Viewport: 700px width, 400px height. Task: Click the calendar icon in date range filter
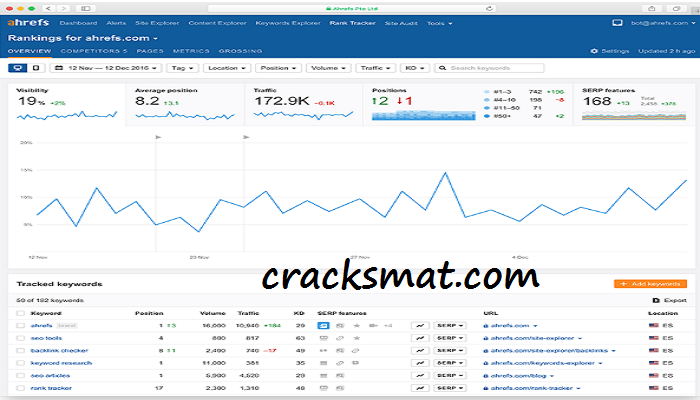[x=58, y=68]
